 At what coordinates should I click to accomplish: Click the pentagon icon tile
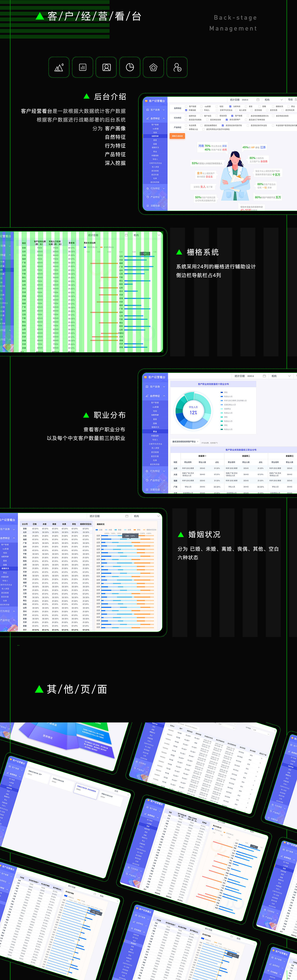click(x=154, y=67)
